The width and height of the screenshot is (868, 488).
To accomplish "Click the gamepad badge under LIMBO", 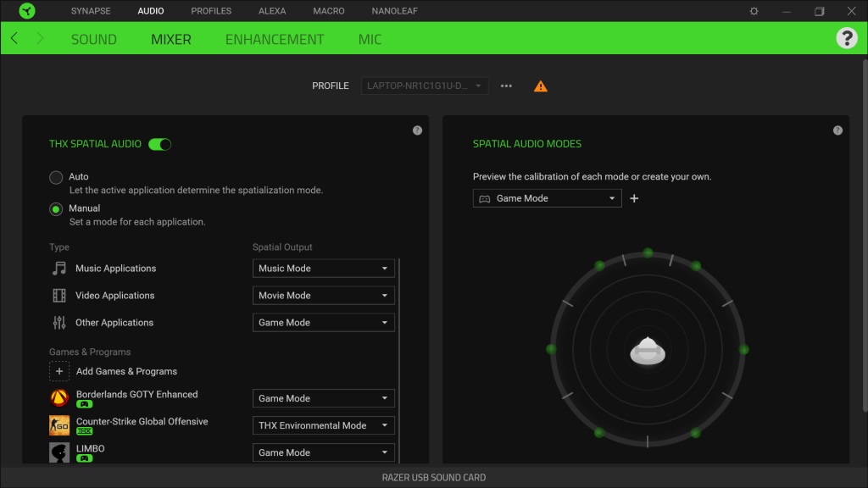I will [84, 458].
